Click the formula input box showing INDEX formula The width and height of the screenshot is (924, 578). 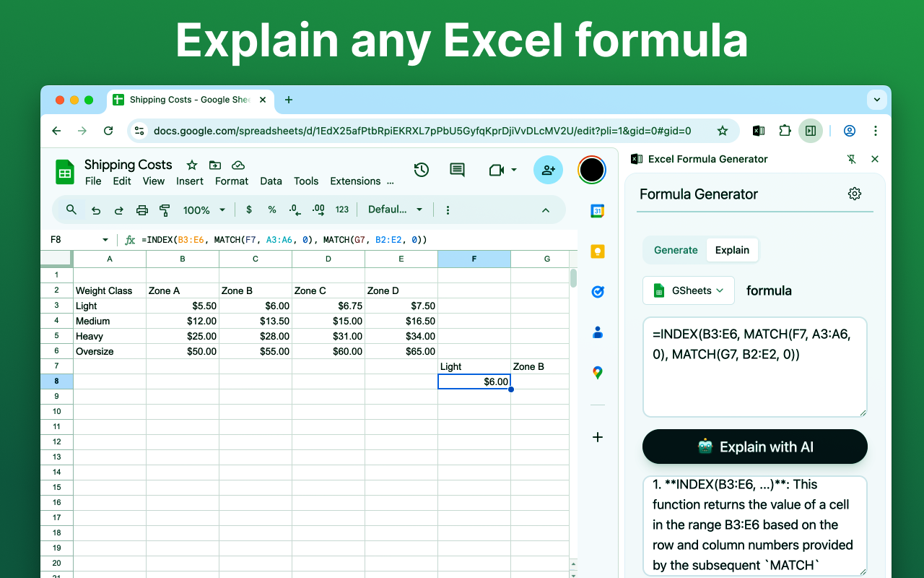(x=754, y=367)
